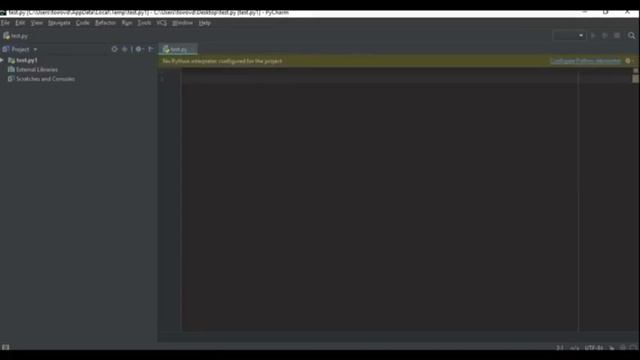Viewport: 640px width, 360px height.
Task: Open the run configuration dropdown
Action: (x=569, y=36)
